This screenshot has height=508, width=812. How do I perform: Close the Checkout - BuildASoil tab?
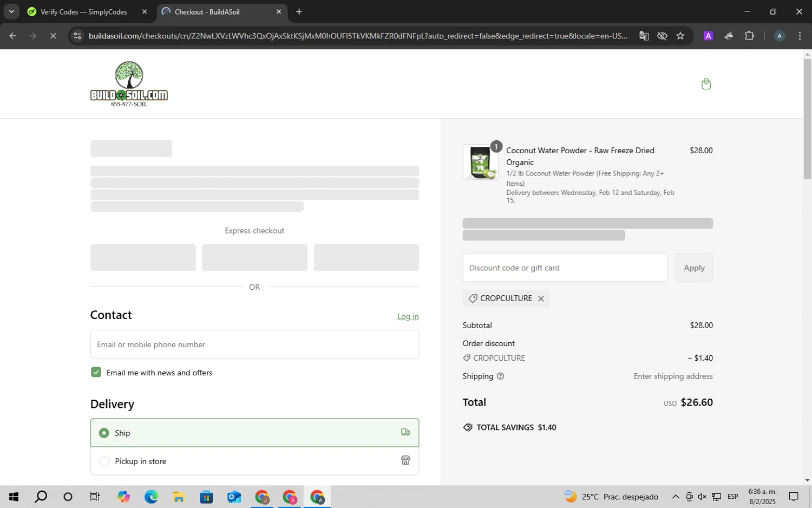pos(279,12)
